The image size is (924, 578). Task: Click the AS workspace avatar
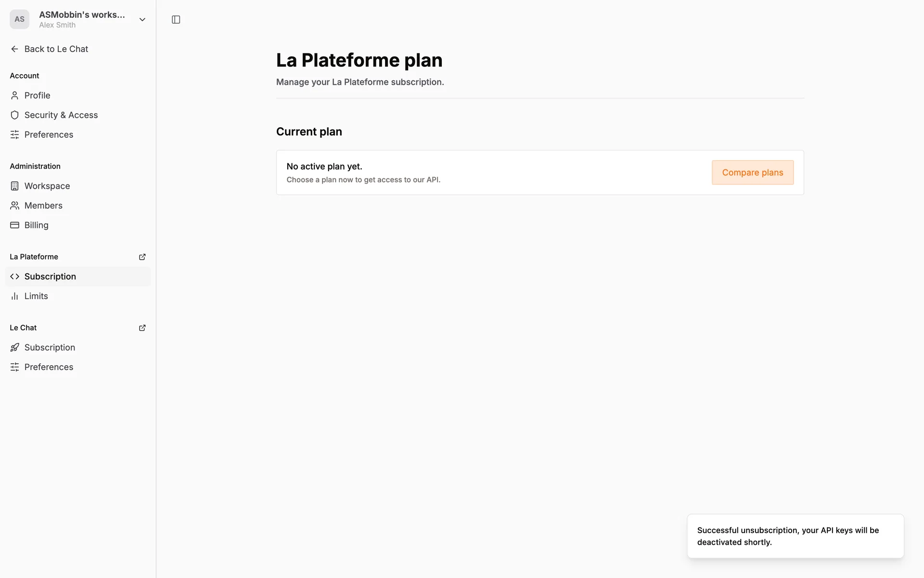click(19, 19)
